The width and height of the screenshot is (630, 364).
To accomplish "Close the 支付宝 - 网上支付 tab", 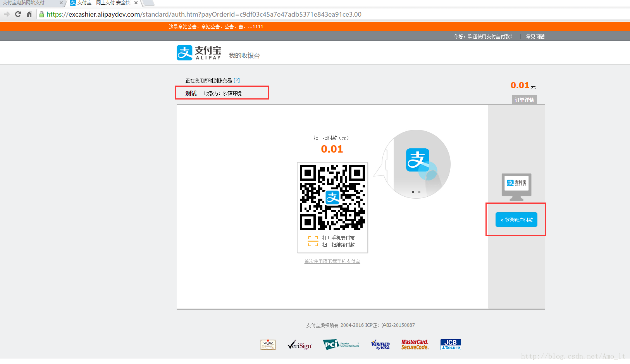I will pos(136,3).
